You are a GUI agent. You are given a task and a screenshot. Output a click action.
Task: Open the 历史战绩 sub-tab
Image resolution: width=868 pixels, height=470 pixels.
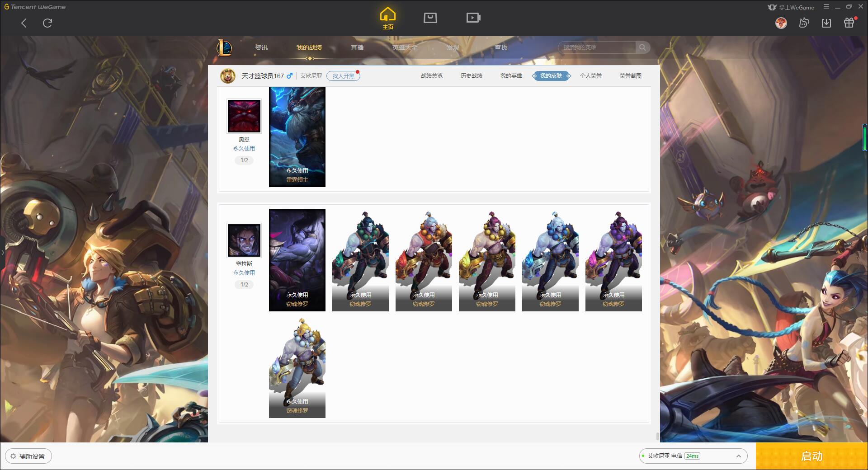pos(472,76)
